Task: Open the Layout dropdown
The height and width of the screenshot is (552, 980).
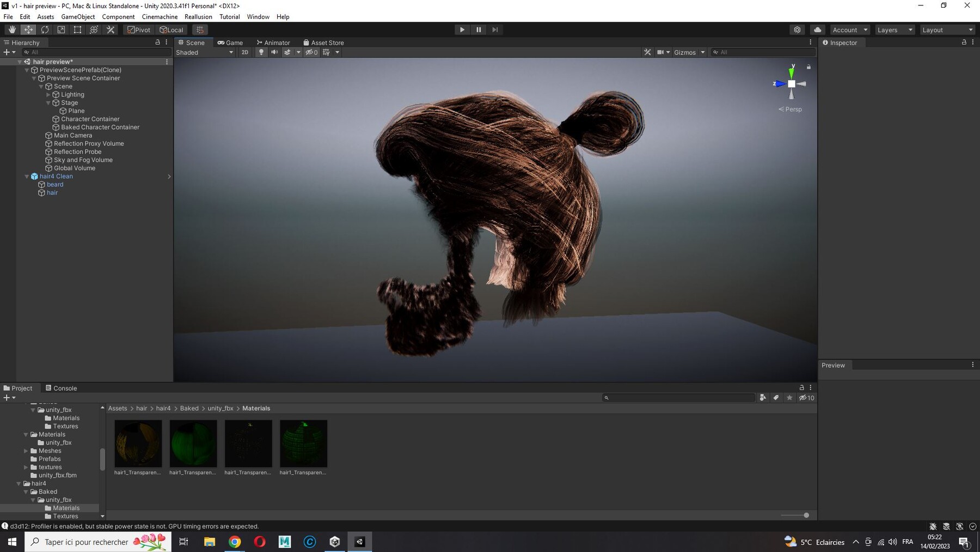Action: point(947,30)
